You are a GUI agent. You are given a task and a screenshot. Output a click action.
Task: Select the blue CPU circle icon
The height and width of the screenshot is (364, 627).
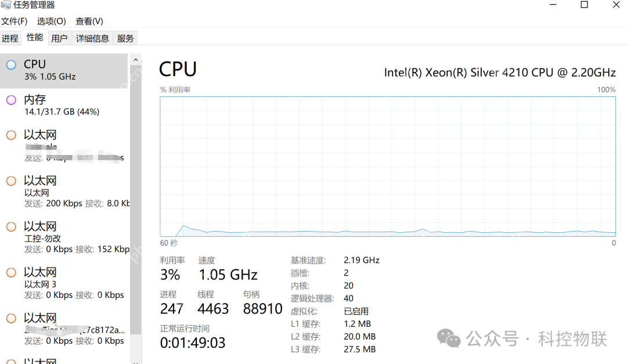[x=11, y=65]
